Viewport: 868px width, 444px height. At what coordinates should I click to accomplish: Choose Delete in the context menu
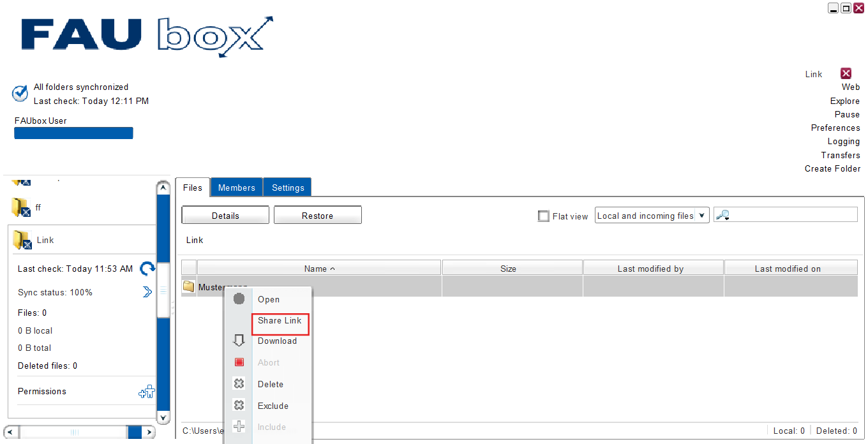(x=271, y=384)
